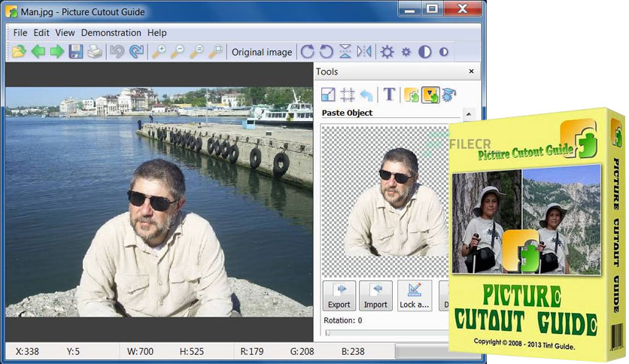Collapse the Paste Object section arrow
629x364 pixels.
(x=468, y=114)
